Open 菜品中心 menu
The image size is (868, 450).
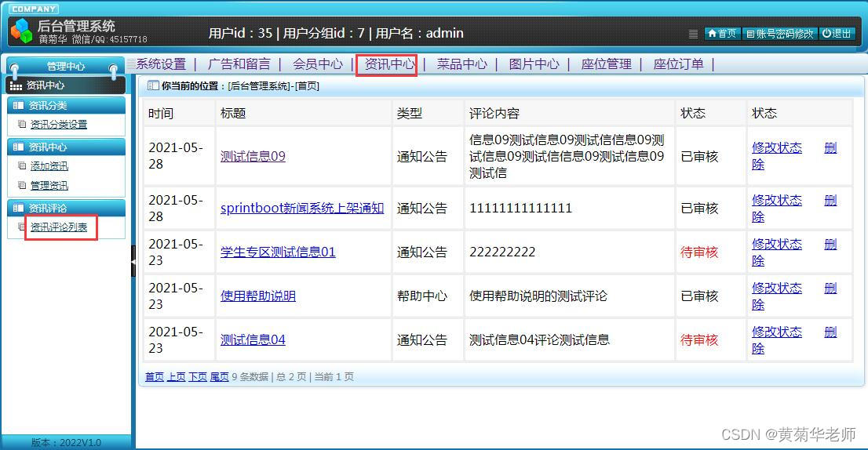pyautogui.click(x=462, y=64)
